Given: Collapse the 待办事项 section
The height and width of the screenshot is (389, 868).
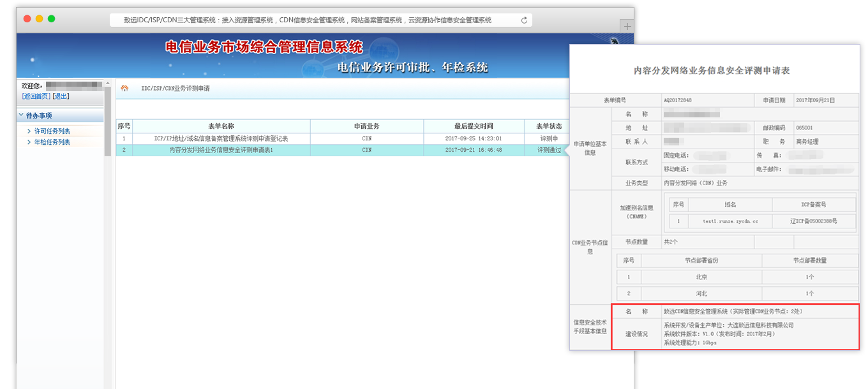Looking at the screenshot, I should [21, 115].
